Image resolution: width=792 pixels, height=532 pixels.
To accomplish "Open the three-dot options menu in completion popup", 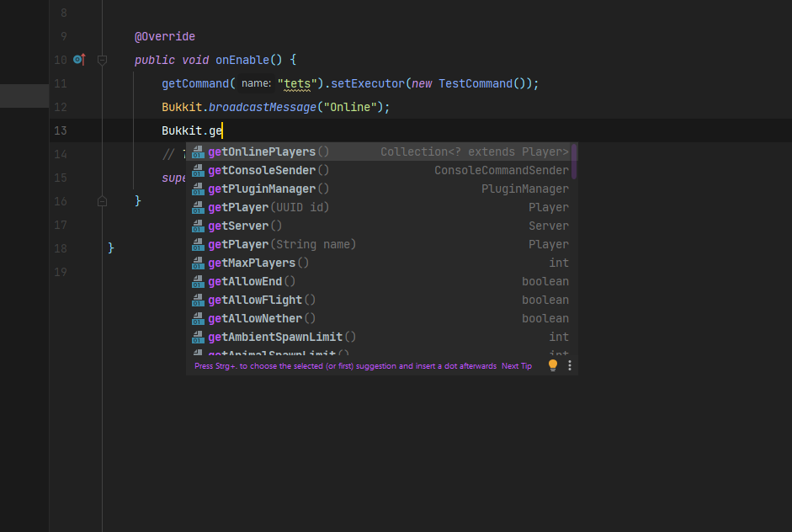I will tap(570, 365).
